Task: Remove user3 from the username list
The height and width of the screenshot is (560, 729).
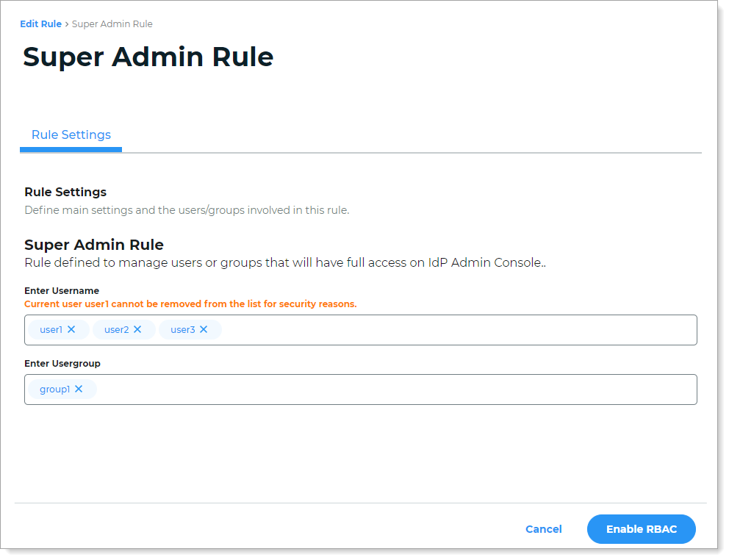Action: click(x=204, y=329)
